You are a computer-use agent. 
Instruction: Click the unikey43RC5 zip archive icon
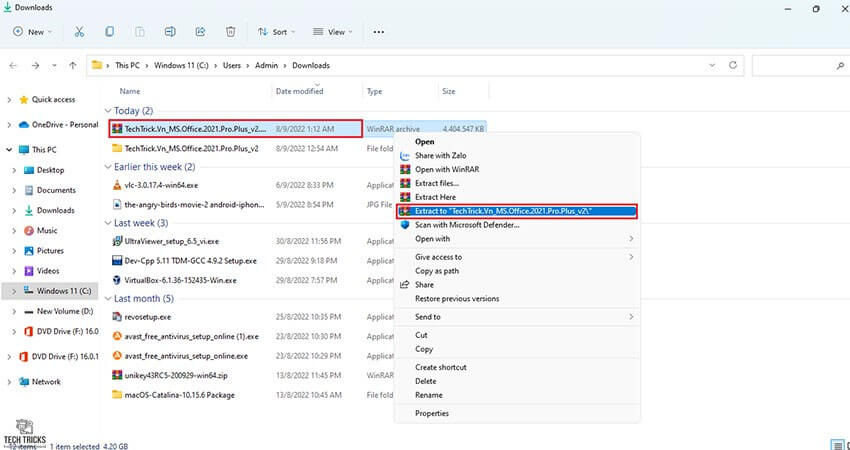pos(117,375)
